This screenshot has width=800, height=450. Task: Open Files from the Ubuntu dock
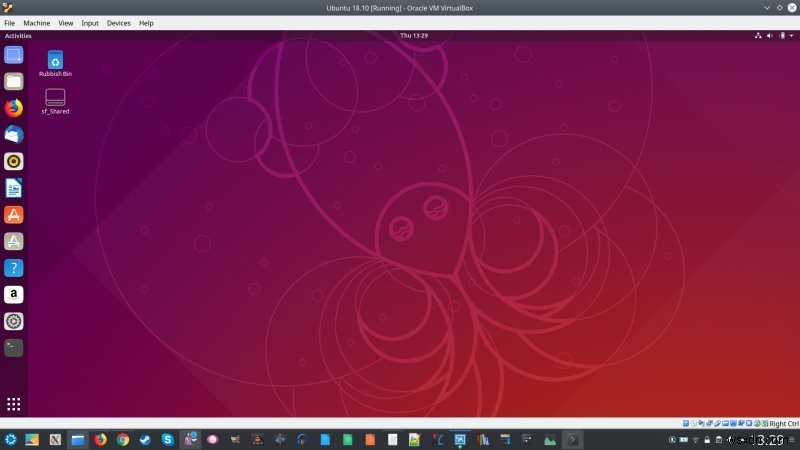click(x=14, y=82)
